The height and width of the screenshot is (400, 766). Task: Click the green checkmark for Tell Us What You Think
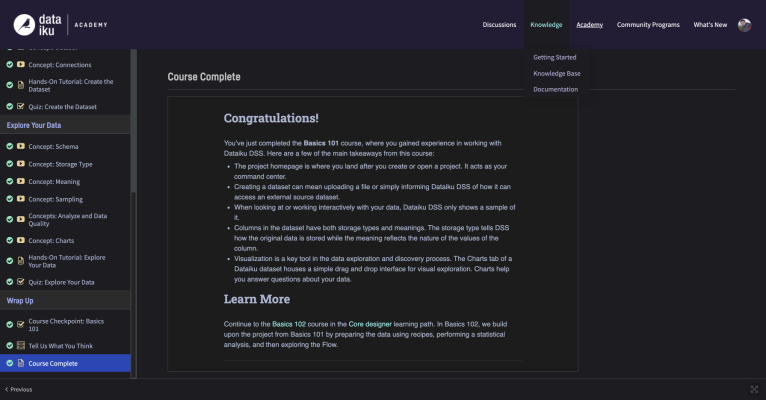9,345
